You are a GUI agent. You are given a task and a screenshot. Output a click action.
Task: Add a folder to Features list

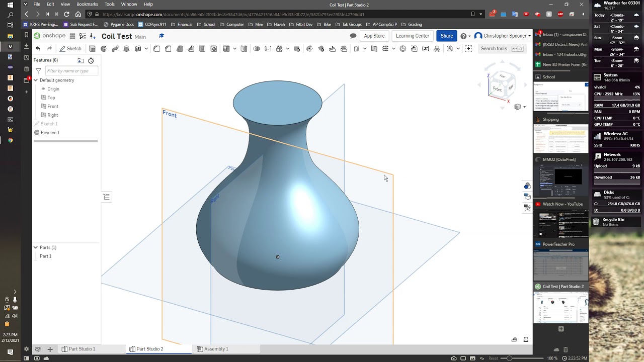[x=80, y=60]
